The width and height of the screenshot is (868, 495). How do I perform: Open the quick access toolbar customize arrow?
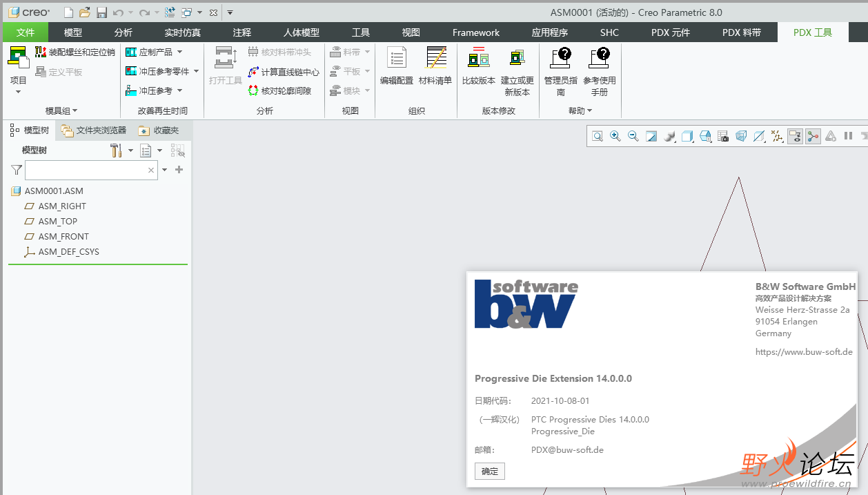(x=230, y=12)
